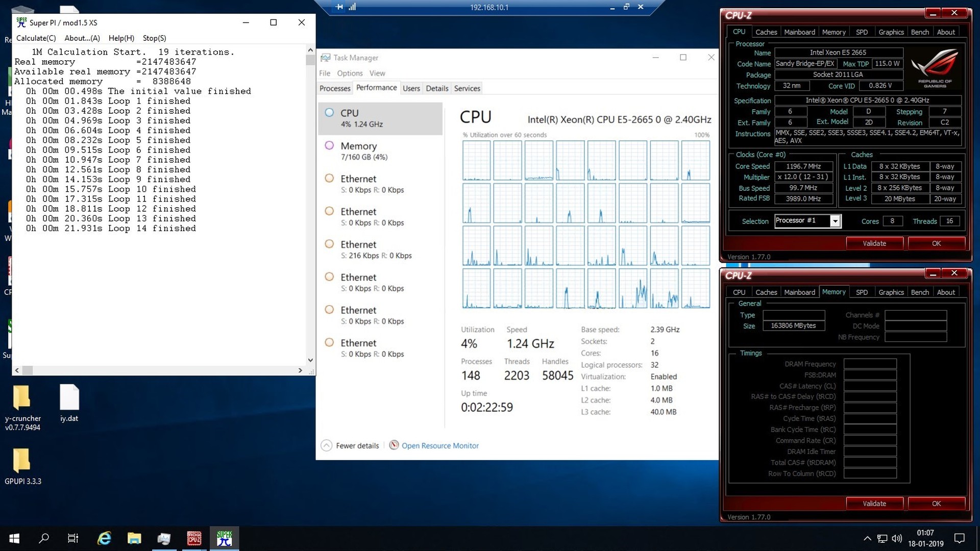Open Caches tab in upper CPU-Z
The width and height of the screenshot is (980, 551).
pyautogui.click(x=766, y=32)
